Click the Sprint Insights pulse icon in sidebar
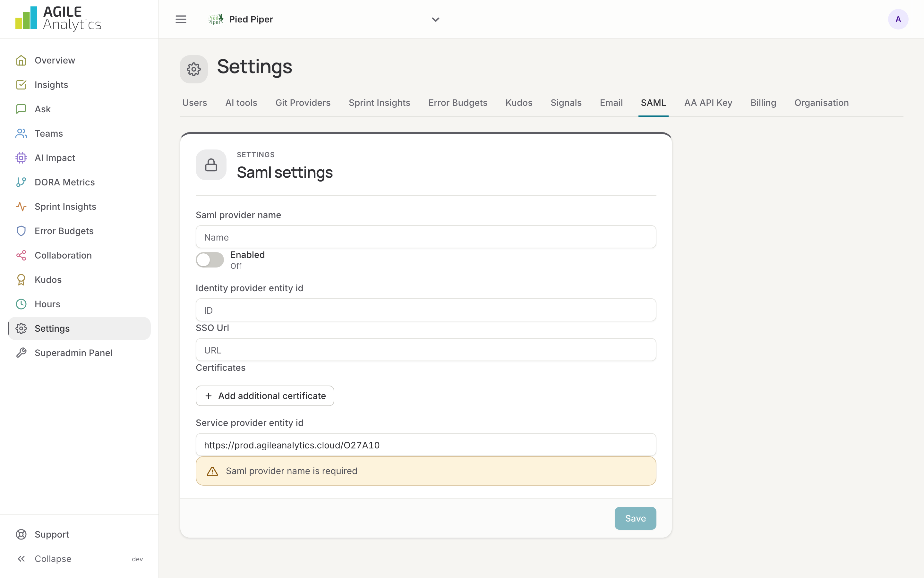 [x=21, y=207]
